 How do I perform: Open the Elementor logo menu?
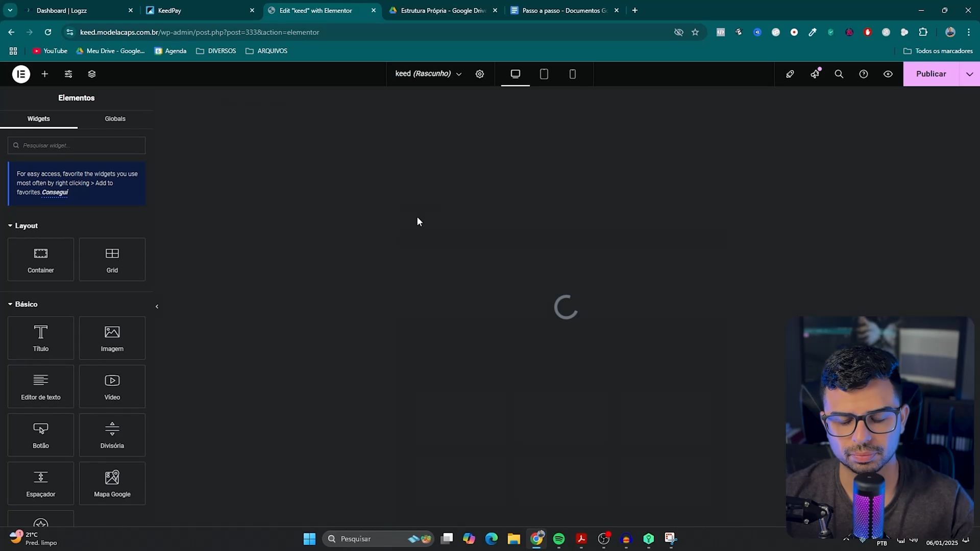pos(21,74)
